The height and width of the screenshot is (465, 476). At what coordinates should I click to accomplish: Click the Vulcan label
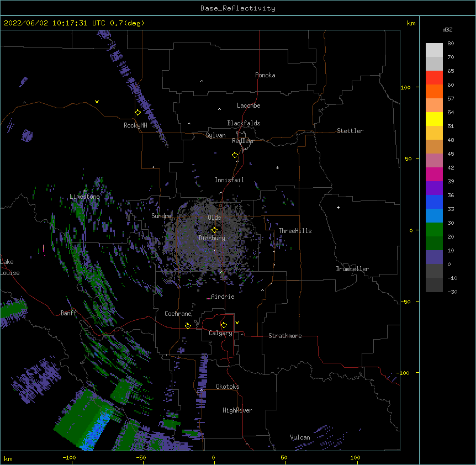tap(300, 437)
